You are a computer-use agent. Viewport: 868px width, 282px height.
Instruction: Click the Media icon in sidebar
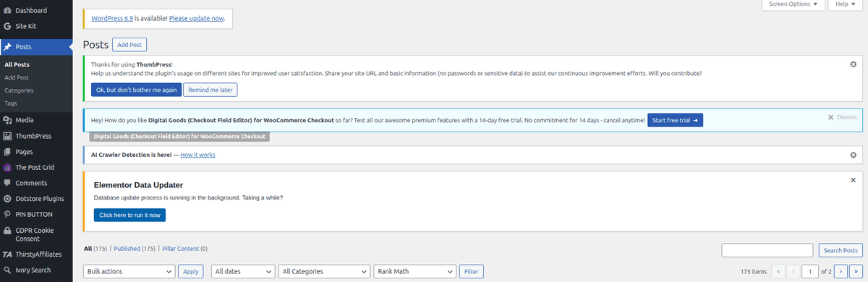click(7, 120)
